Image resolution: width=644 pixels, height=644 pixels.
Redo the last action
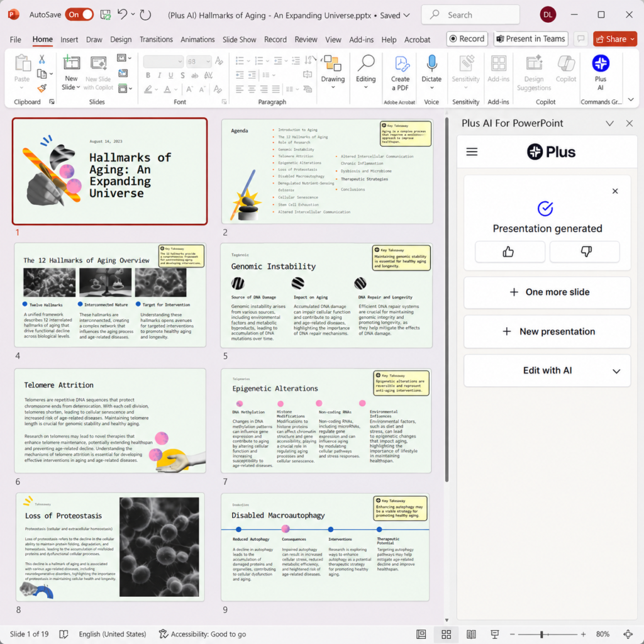tap(145, 15)
